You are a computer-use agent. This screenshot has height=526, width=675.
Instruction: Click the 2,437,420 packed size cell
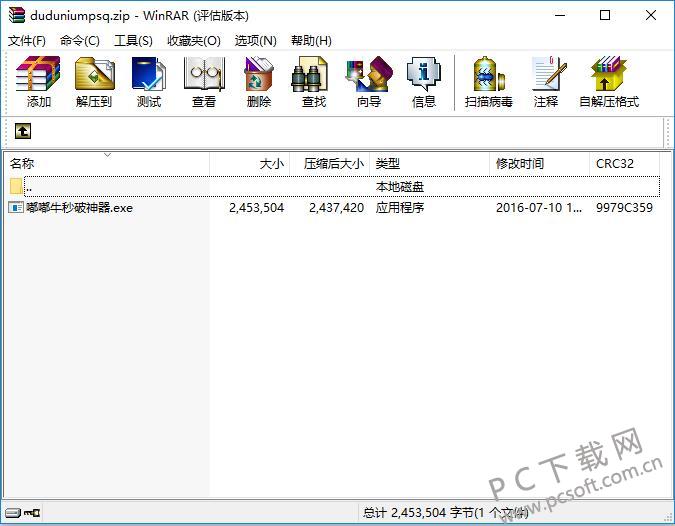336,208
